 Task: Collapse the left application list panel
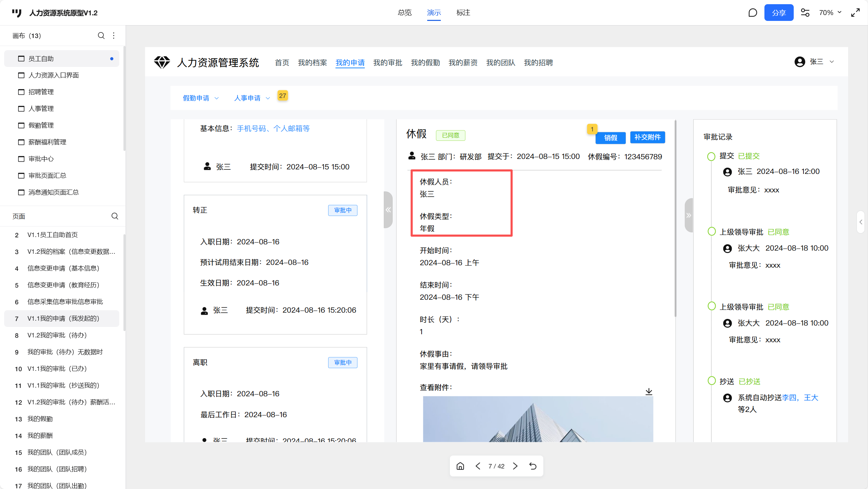tap(388, 210)
